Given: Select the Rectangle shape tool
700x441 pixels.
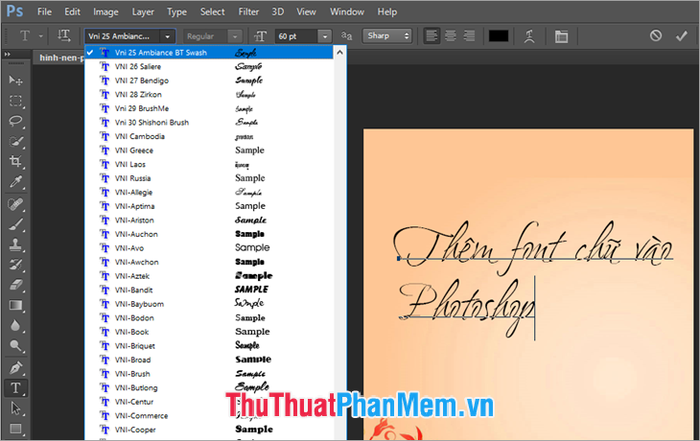Looking at the screenshot, I should coord(16,429).
